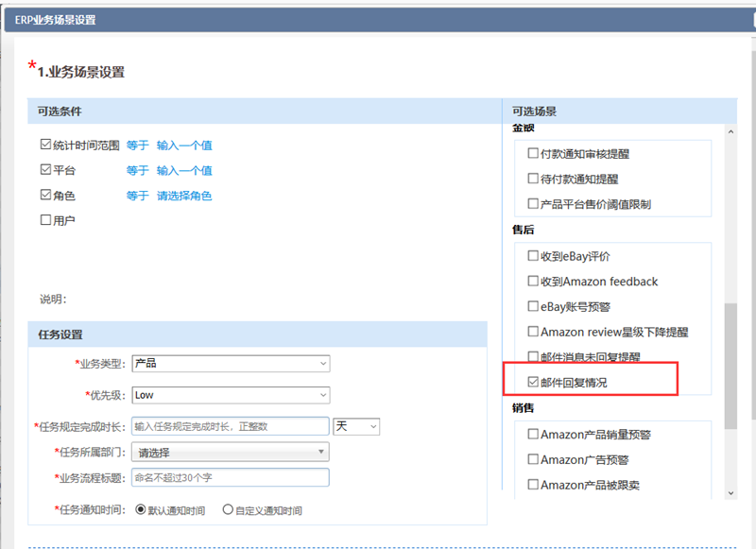The height and width of the screenshot is (549, 756).
Task: Uncheck the 统计时间范围 checkbox
Action: (45, 146)
